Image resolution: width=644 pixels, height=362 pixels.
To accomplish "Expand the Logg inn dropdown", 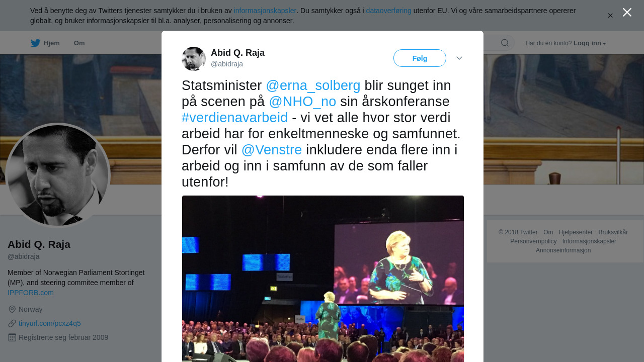I will (x=590, y=43).
